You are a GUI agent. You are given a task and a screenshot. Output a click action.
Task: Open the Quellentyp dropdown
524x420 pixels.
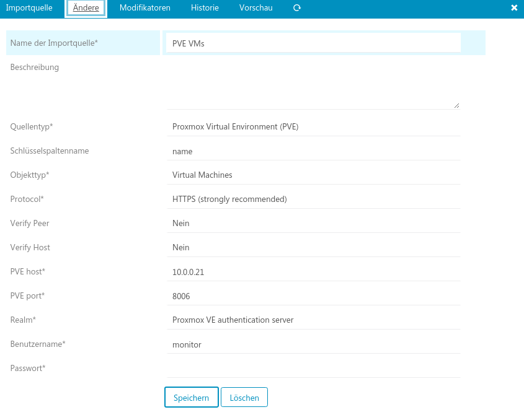(x=313, y=127)
